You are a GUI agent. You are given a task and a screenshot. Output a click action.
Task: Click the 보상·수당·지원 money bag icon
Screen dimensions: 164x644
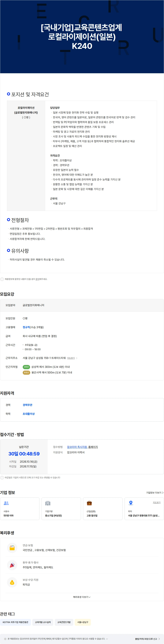click(12, 582)
